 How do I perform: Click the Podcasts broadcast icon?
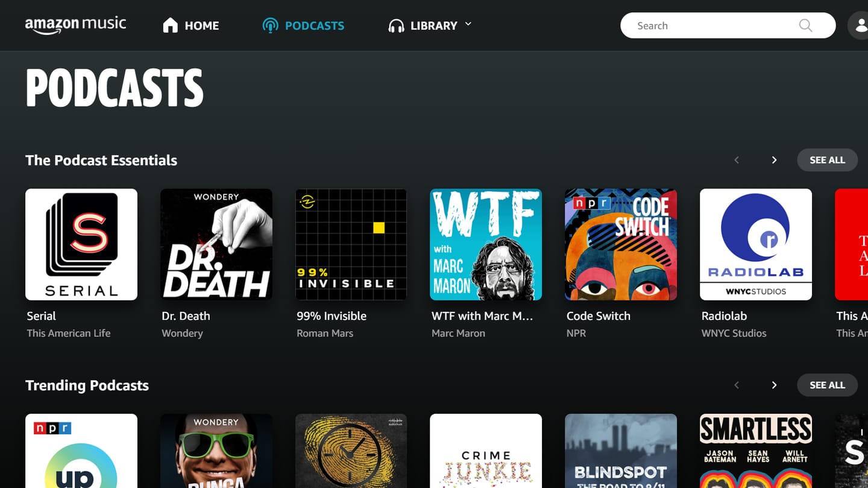click(271, 25)
